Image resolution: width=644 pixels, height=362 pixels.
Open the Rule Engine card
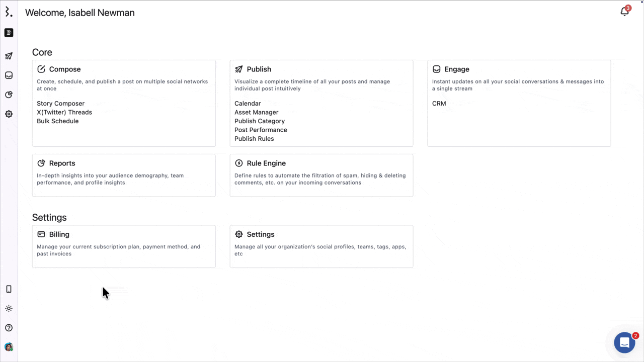coord(321,175)
